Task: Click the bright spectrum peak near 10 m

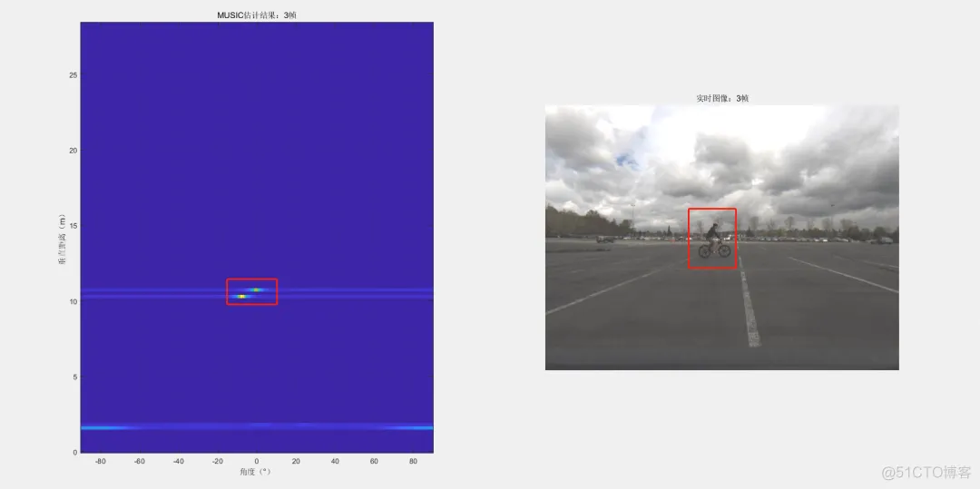Action: pos(242,297)
